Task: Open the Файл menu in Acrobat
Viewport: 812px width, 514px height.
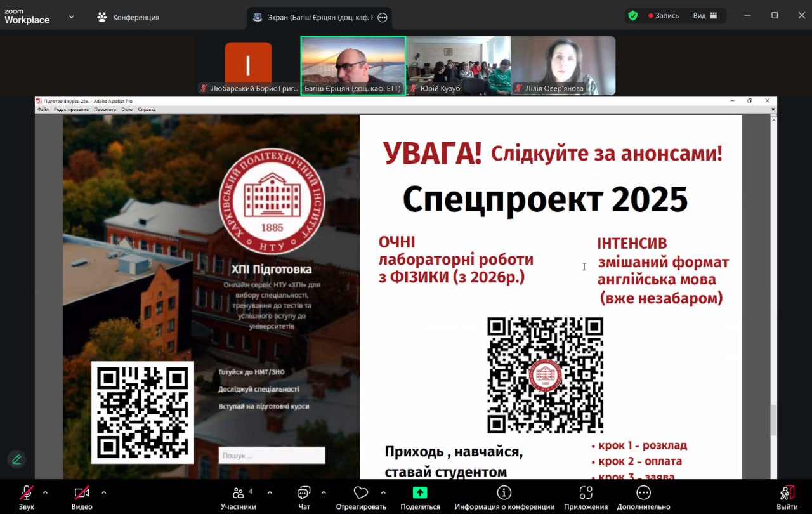Action: tap(43, 109)
